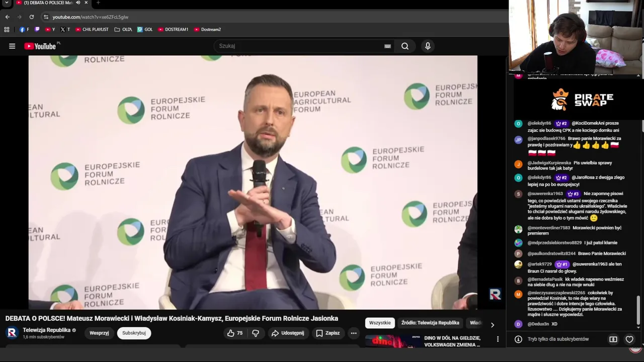
Task: Open @artek9729 chat author name
Action: coord(540,264)
